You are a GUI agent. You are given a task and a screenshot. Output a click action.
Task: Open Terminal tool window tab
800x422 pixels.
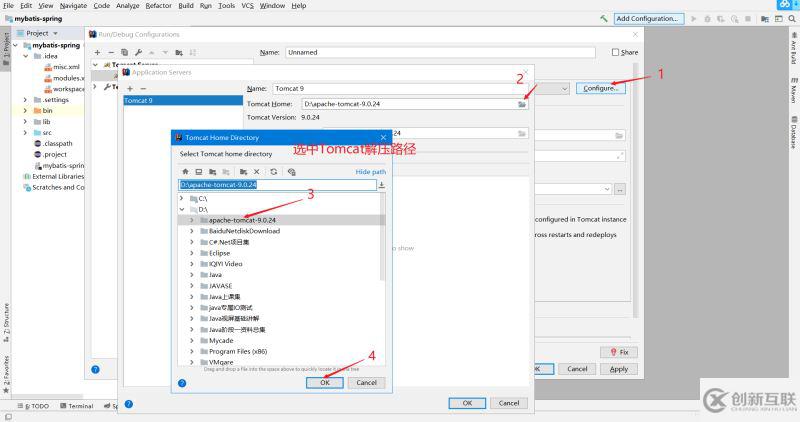coord(77,406)
